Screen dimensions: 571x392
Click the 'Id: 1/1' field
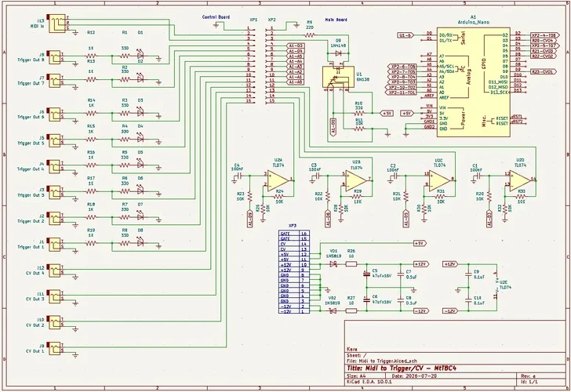click(529, 382)
